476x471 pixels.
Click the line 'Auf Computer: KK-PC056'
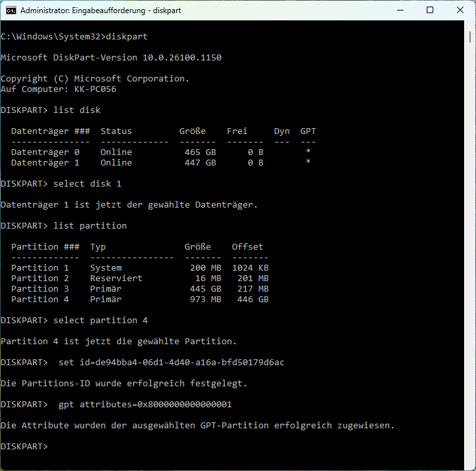pos(59,89)
